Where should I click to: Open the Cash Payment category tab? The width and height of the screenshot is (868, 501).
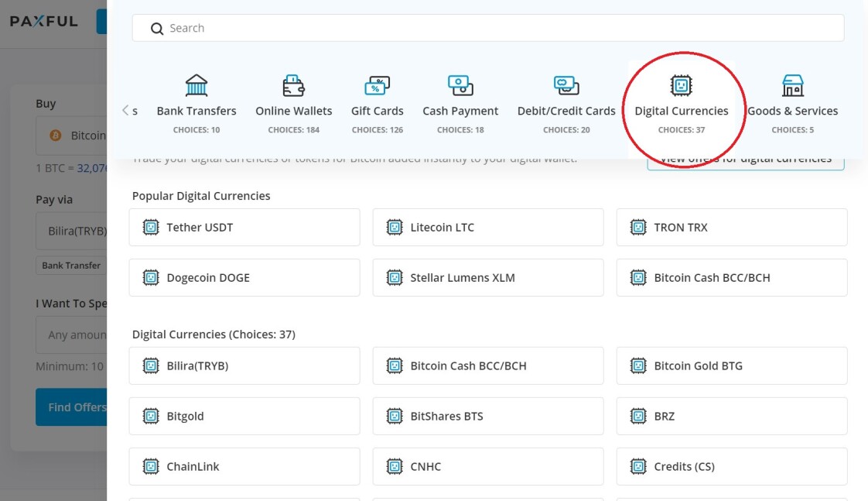(x=460, y=105)
